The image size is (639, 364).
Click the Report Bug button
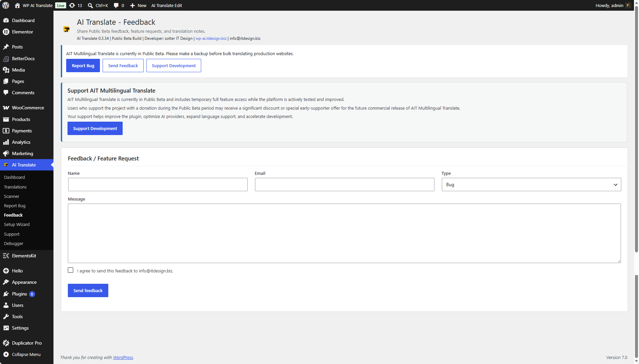83,66
